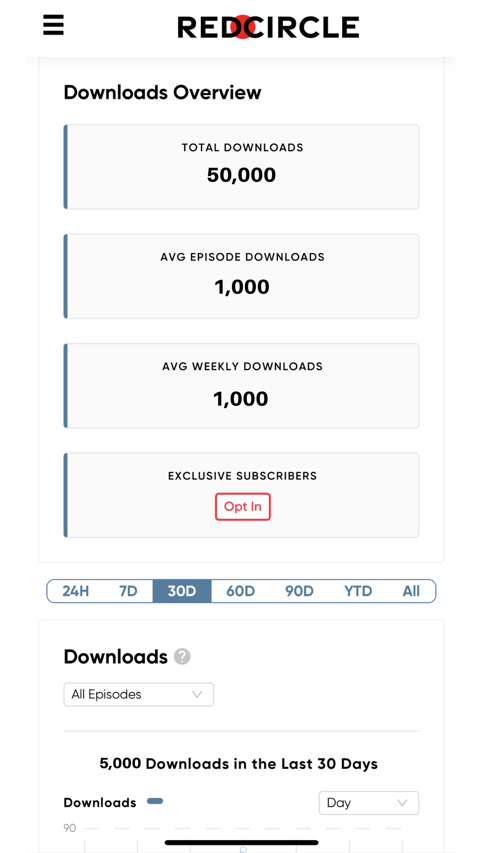Viewport: 480px width, 853px height.
Task: Open the Downloads help question mark
Action: 182,657
